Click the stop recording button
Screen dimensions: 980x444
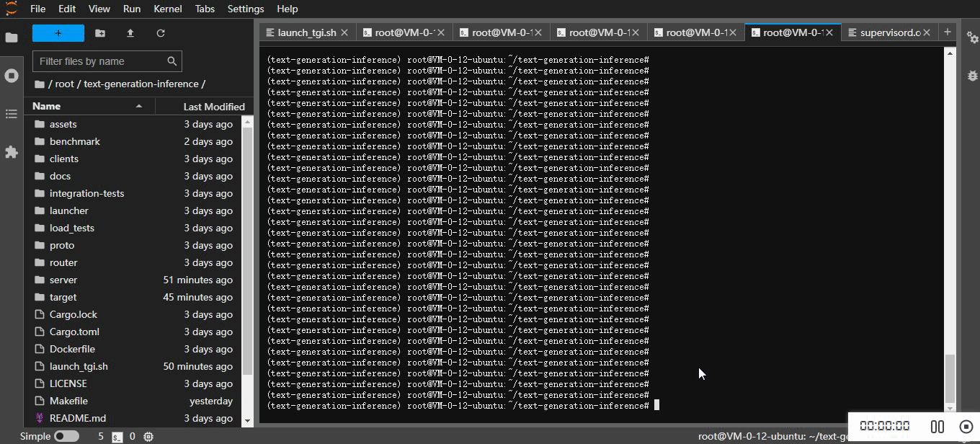point(966,427)
